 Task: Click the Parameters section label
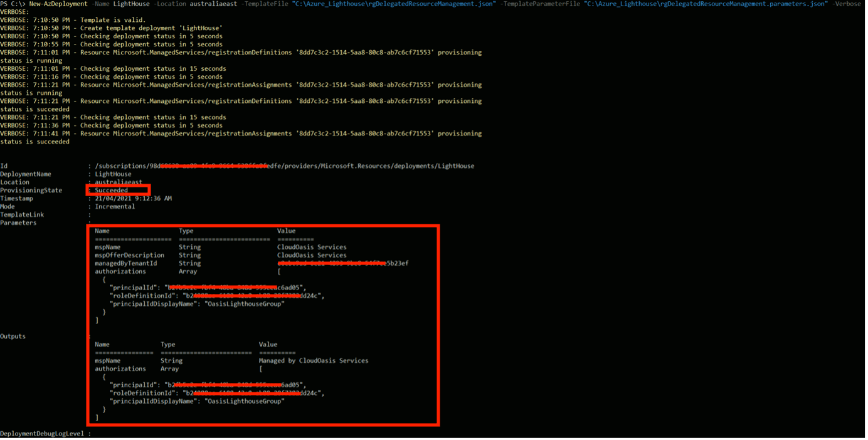pyautogui.click(x=18, y=223)
